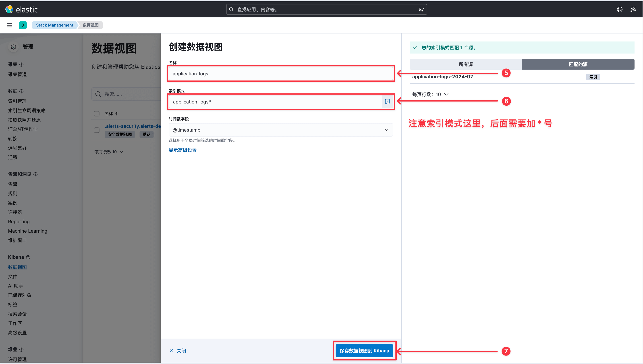
Task: Open 搜索会话 in sidebar
Action: click(x=17, y=314)
